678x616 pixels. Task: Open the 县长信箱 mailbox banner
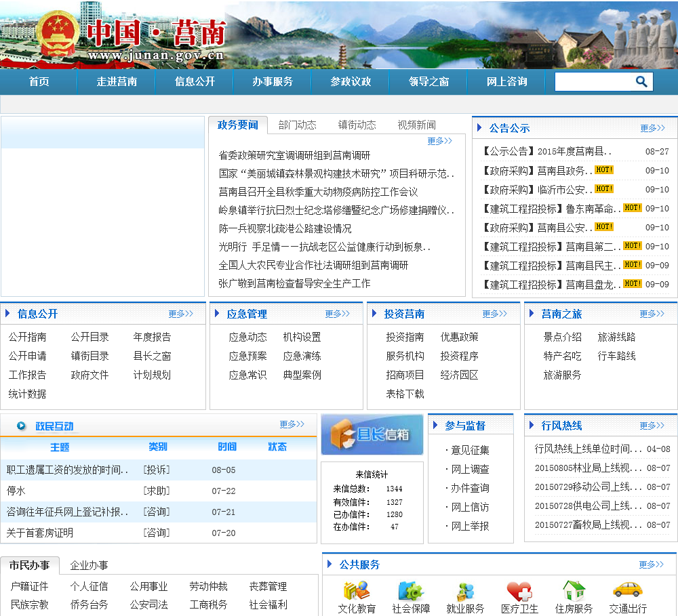click(372, 434)
